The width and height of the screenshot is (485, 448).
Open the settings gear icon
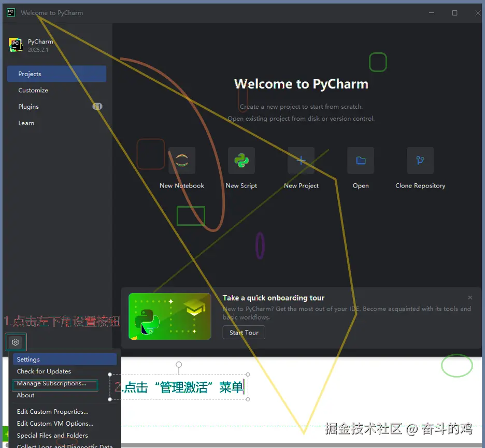(x=16, y=342)
